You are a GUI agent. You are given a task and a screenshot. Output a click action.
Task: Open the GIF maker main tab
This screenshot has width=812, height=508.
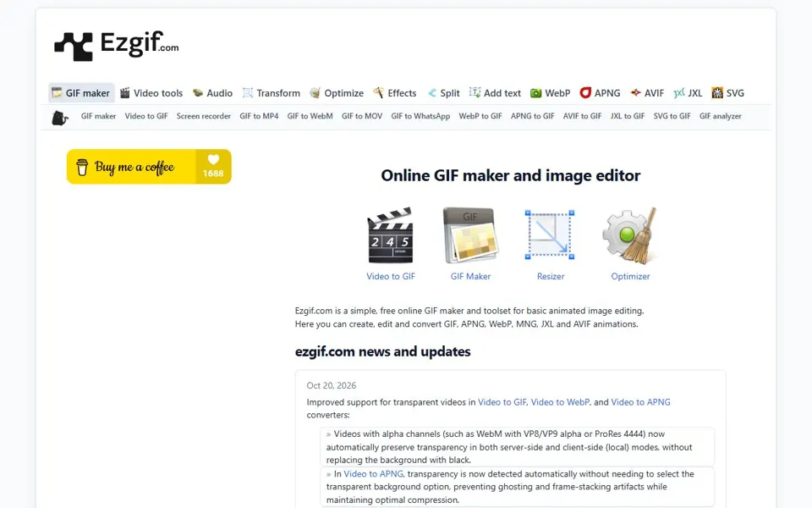pyautogui.click(x=81, y=93)
